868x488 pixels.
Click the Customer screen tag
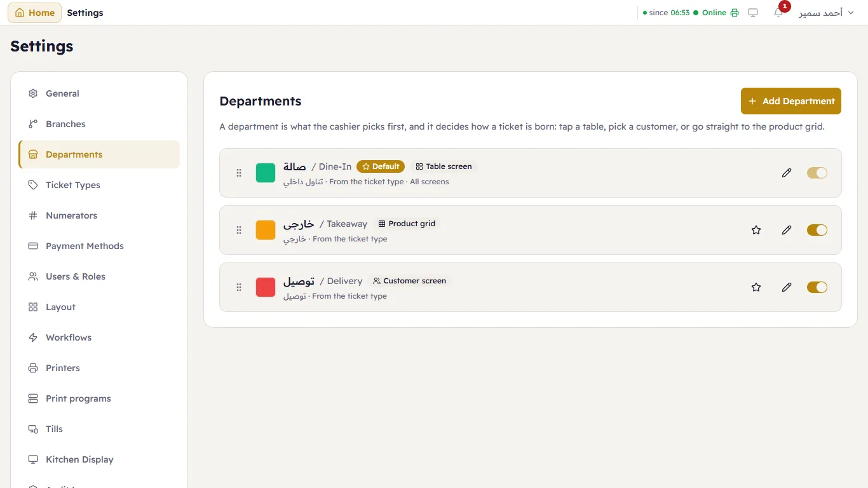409,281
